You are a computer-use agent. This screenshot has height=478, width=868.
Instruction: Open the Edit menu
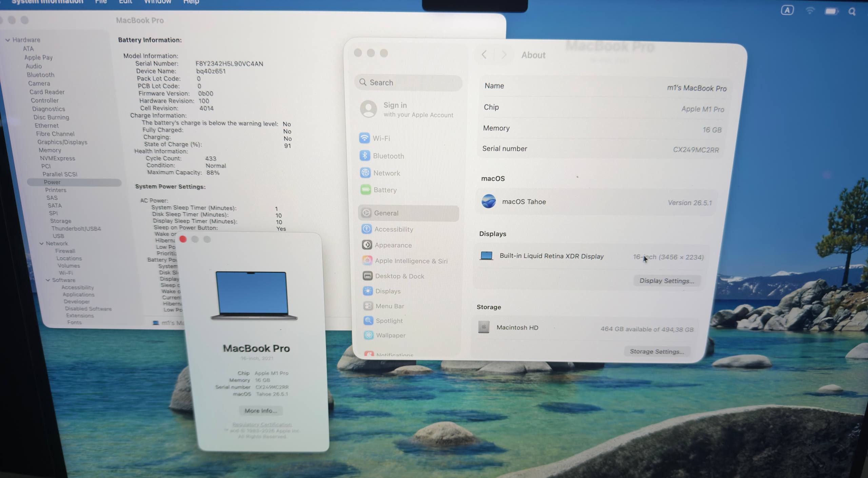pos(125,2)
